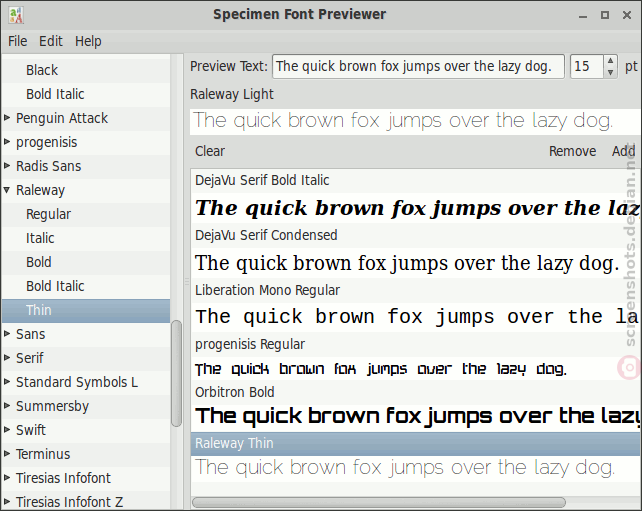Image resolution: width=642 pixels, height=511 pixels.
Task: Click the Remove button
Action: [572, 151]
